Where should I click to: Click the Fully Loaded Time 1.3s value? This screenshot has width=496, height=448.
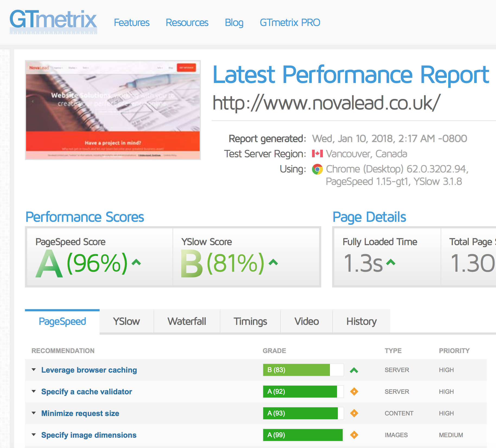[363, 263]
